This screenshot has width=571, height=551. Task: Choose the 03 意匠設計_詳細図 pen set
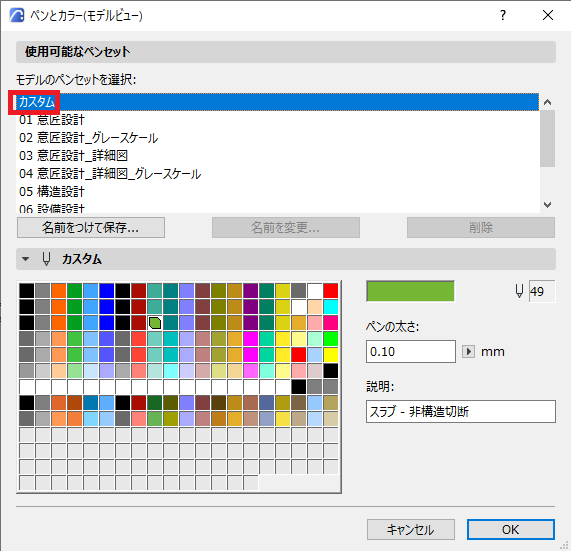277,156
